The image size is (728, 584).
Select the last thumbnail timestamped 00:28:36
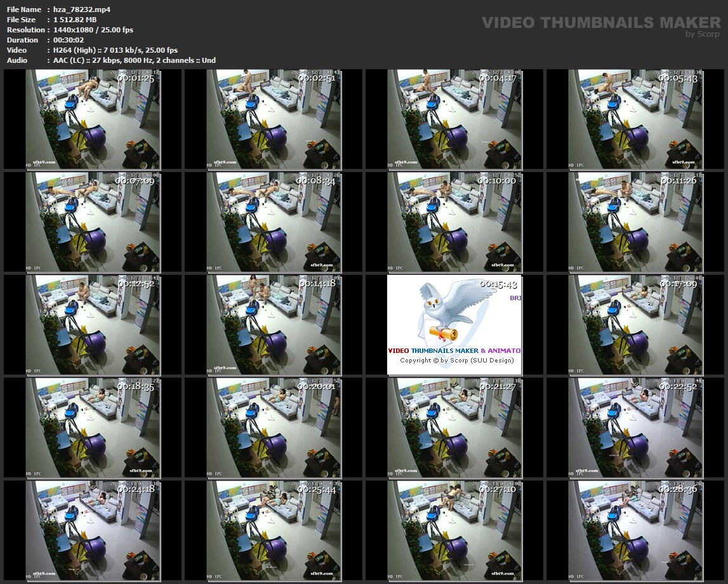(x=635, y=530)
